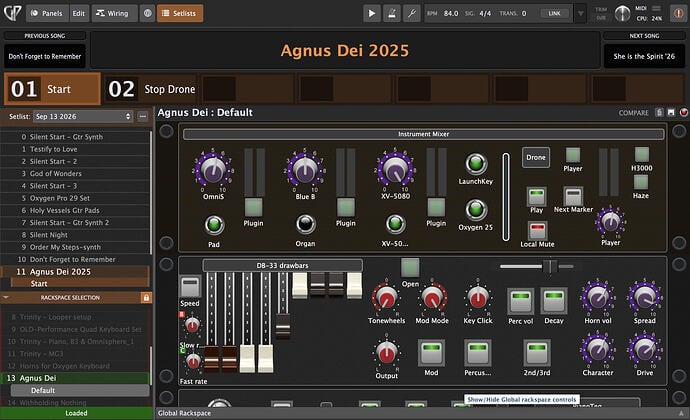This screenshot has height=420, width=690.
Task: Select song Oxygen Pro 29 Set
Action: (75, 198)
